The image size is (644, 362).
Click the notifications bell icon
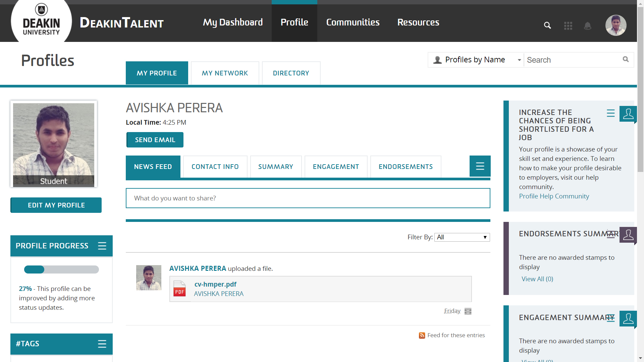[588, 26]
